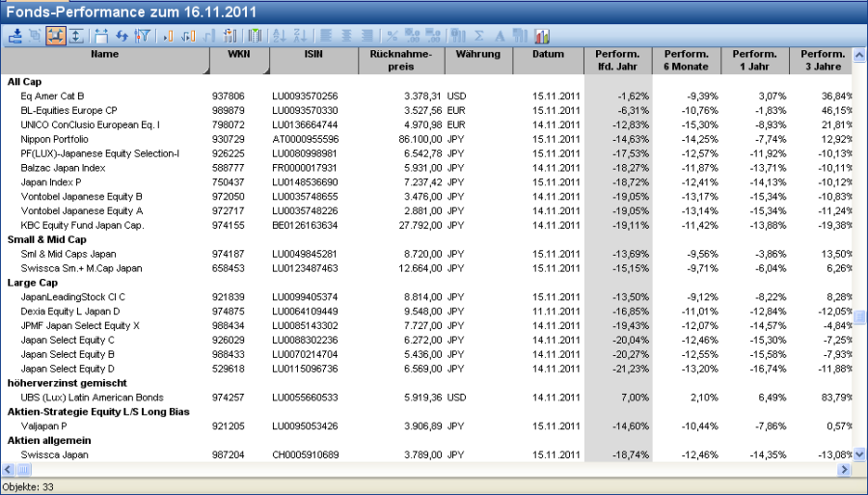Open the filter funnel tool

tap(142, 36)
